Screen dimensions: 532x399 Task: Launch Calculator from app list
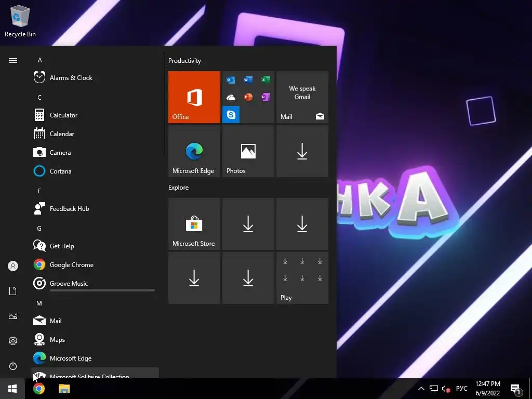[x=95, y=115]
